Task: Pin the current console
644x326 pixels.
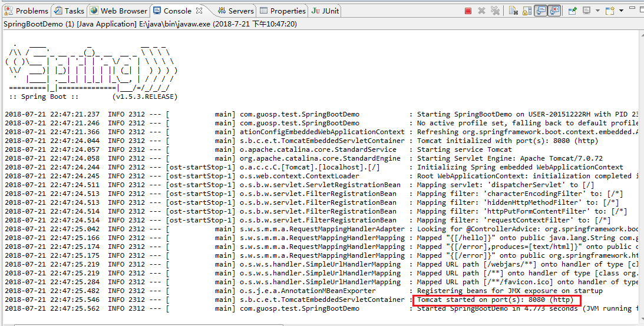Action: pyautogui.click(x=573, y=11)
